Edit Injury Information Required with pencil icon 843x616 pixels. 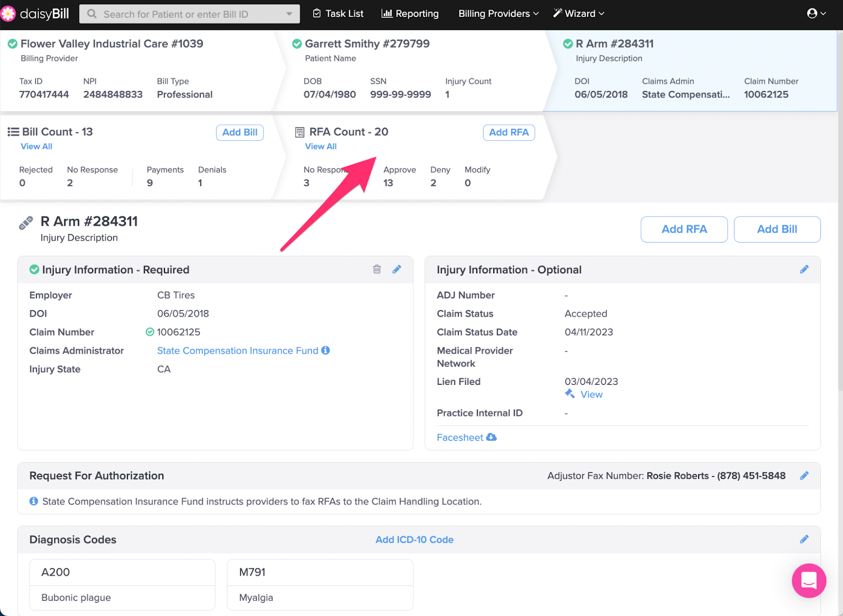click(397, 269)
